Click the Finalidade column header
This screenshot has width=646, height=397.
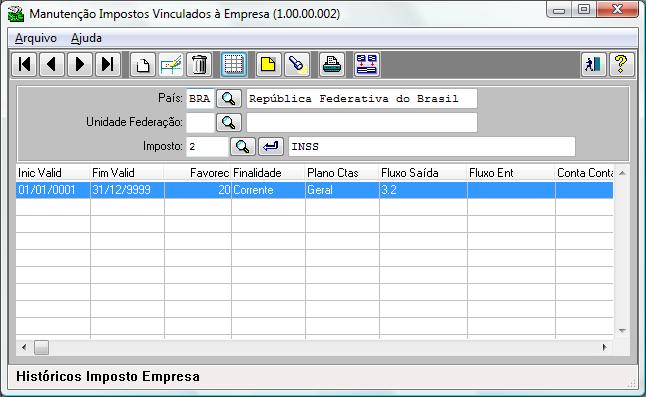[268, 173]
